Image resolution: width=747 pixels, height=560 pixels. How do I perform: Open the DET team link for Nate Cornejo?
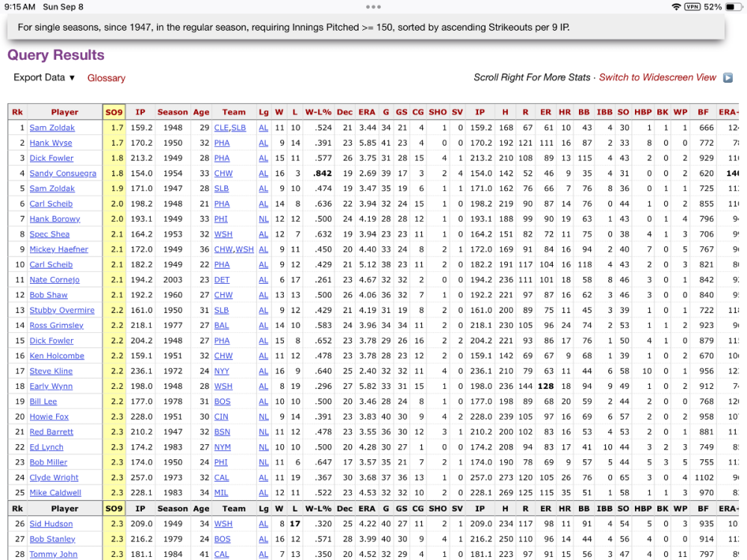[222, 280]
